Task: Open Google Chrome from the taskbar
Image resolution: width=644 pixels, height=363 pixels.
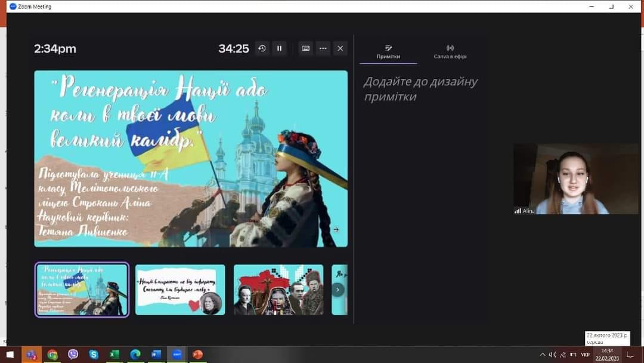Action: (x=52, y=355)
